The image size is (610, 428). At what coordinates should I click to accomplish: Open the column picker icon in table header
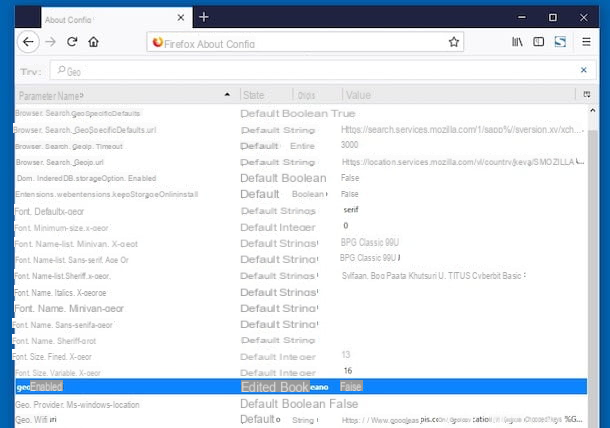tap(587, 95)
